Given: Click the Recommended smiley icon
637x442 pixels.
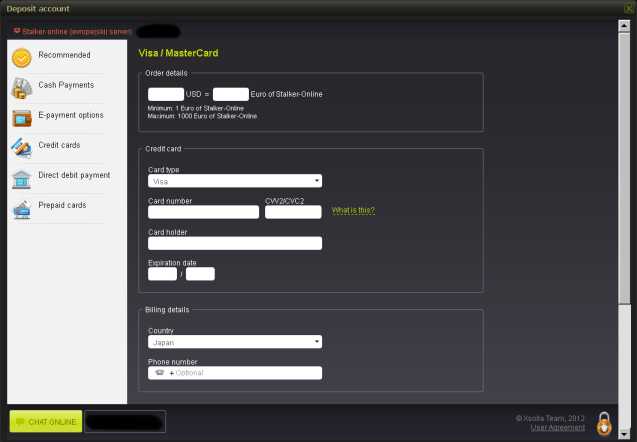Looking at the screenshot, I should 22,58.
